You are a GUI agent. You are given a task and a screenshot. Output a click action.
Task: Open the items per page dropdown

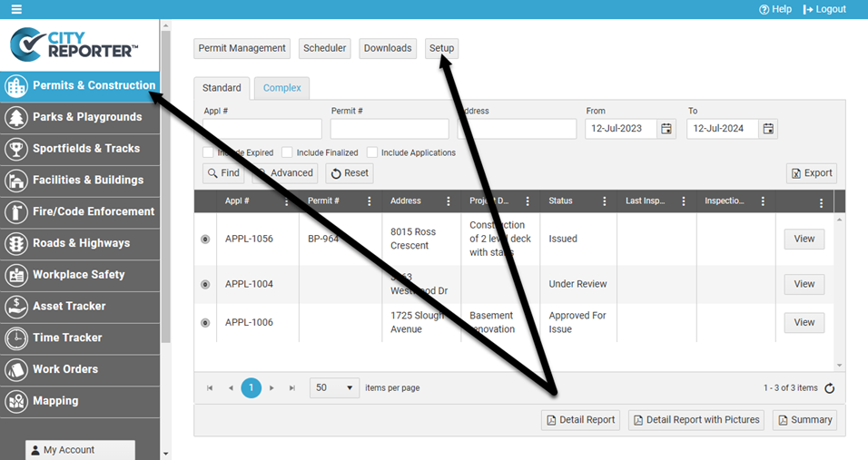(x=334, y=388)
